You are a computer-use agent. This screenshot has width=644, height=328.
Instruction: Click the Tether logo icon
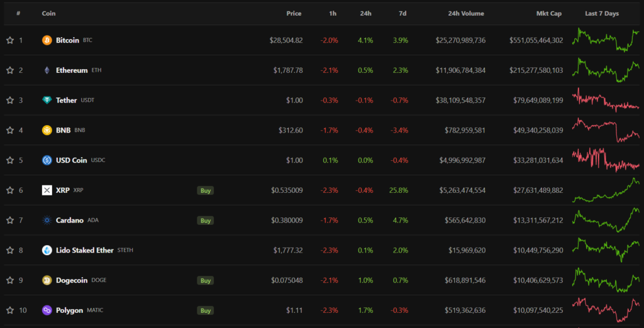click(x=47, y=101)
